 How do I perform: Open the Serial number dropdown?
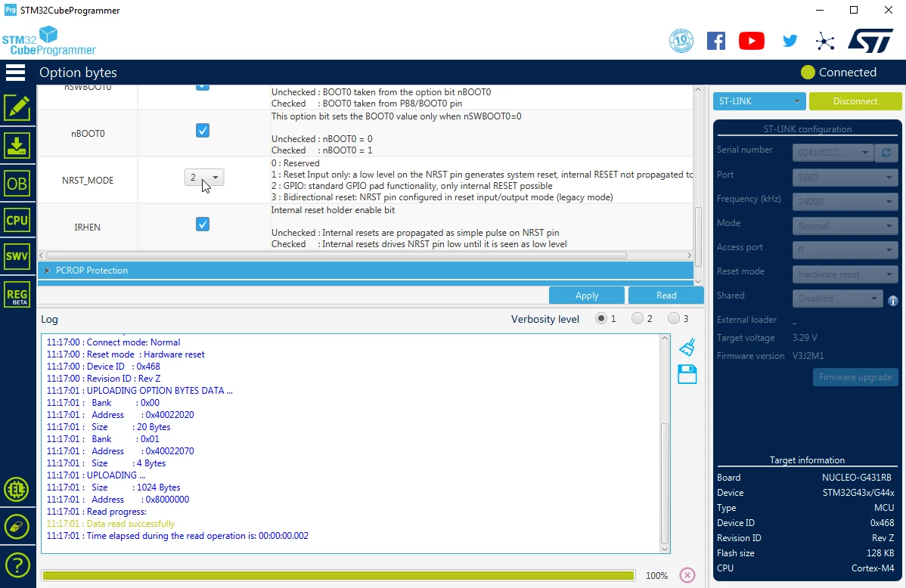833,153
